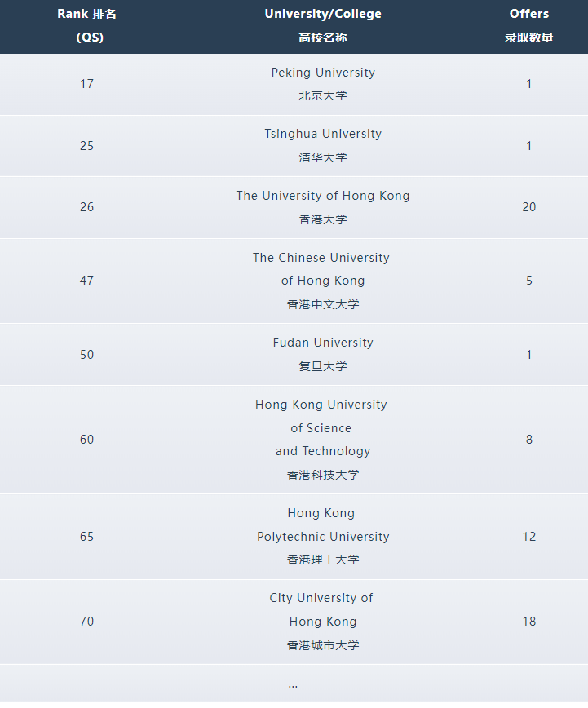Image resolution: width=588 pixels, height=708 pixels.
Task: Click the offers count 12
Action: 529,537
